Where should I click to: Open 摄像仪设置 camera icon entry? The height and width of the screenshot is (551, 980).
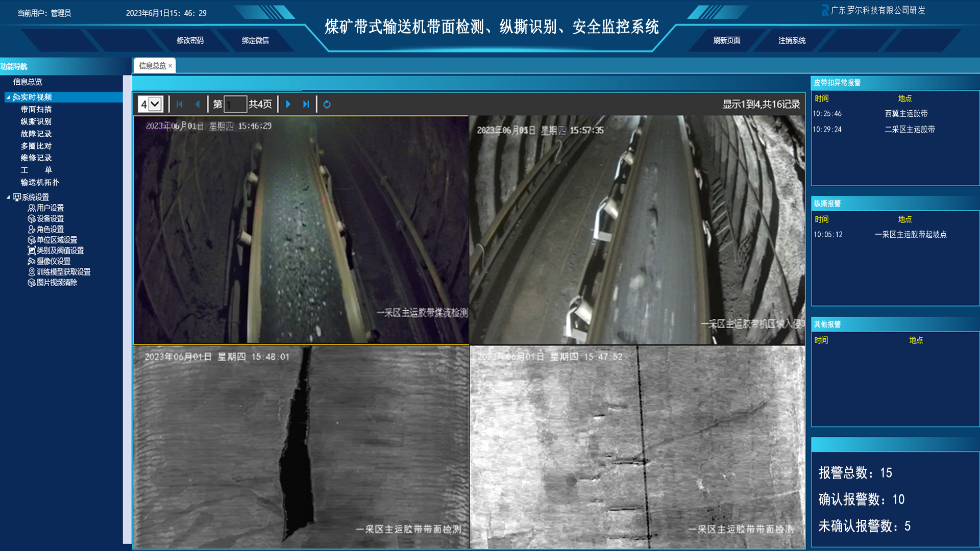click(x=53, y=261)
